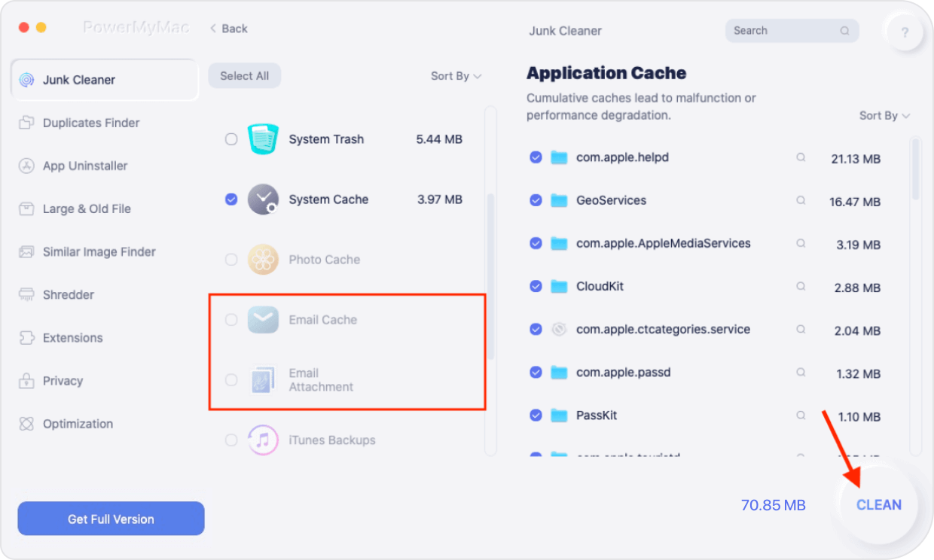
Task: Click Select All button
Action: click(x=244, y=76)
